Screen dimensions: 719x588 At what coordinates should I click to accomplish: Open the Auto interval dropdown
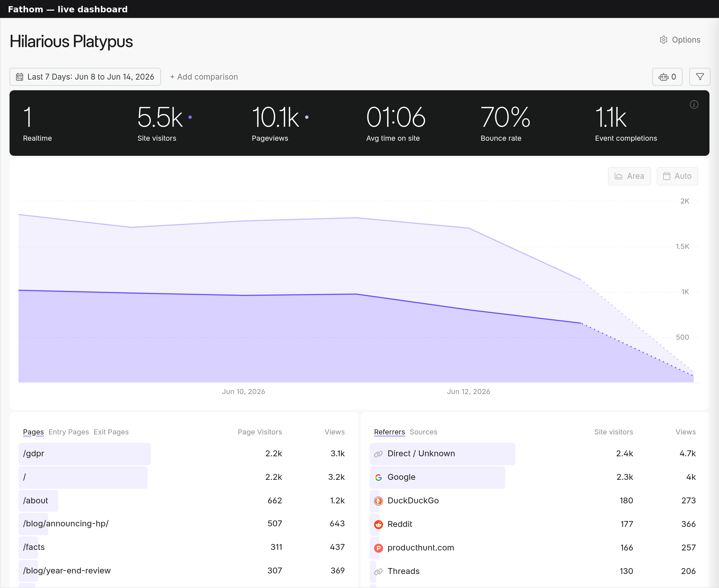(x=677, y=176)
